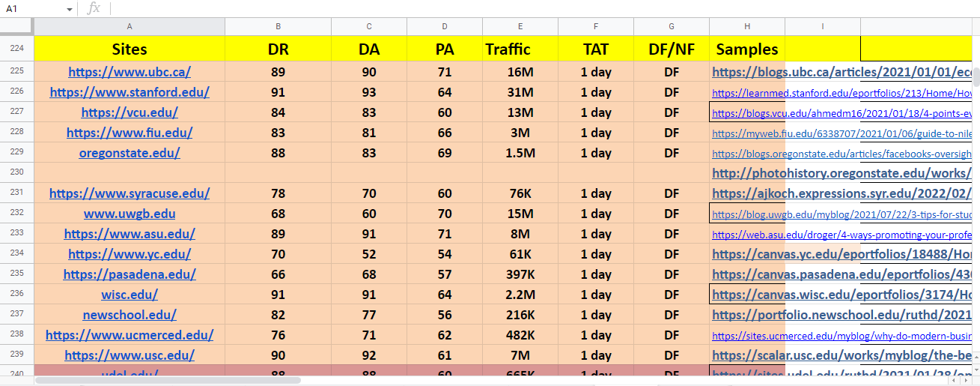Click the select-all corner box
This screenshot has width=980, height=386.
pyautogui.click(x=16, y=26)
